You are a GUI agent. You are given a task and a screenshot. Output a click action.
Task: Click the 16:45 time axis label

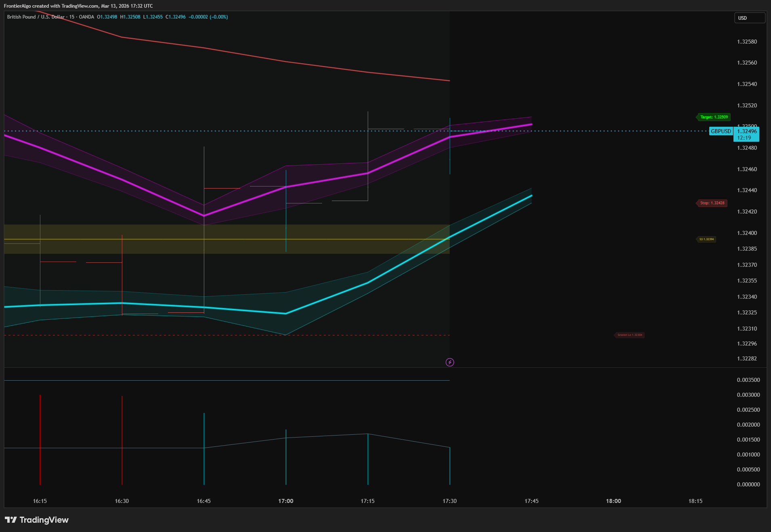(x=204, y=501)
